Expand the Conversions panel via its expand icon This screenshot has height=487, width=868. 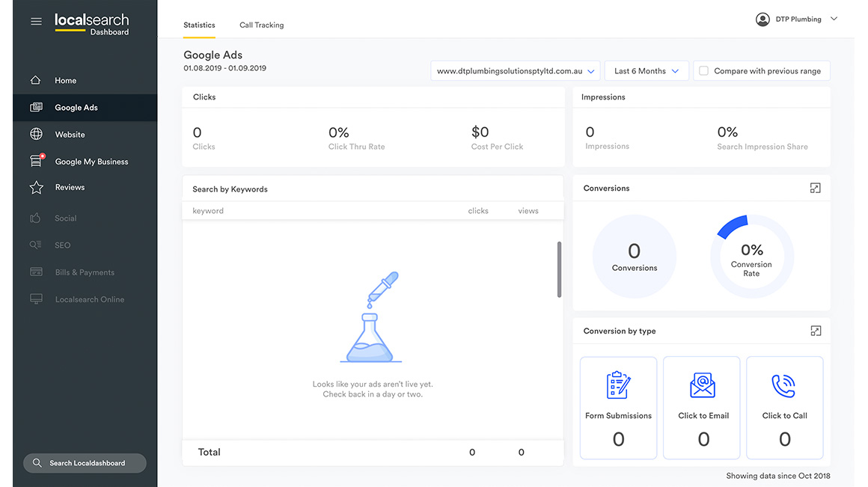(x=815, y=188)
